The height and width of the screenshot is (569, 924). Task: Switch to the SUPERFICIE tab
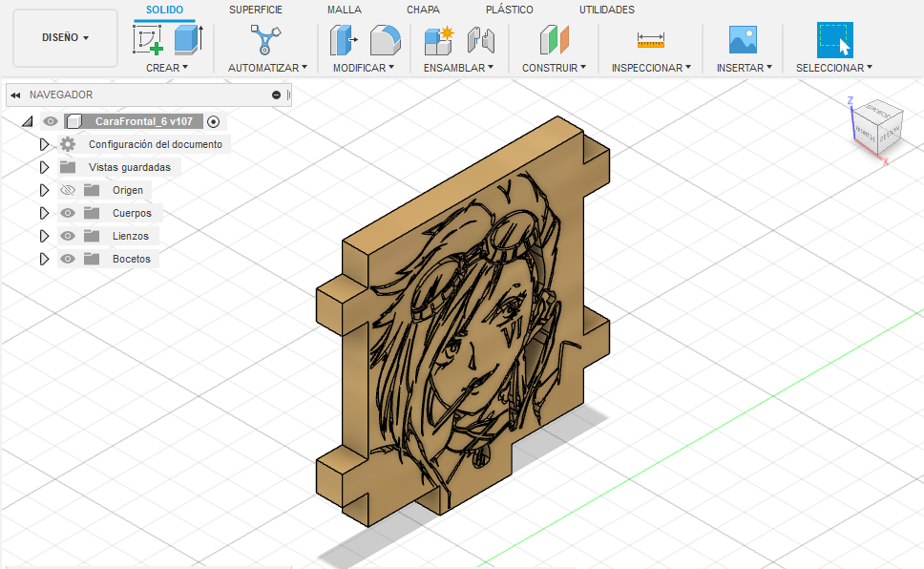click(256, 10)
